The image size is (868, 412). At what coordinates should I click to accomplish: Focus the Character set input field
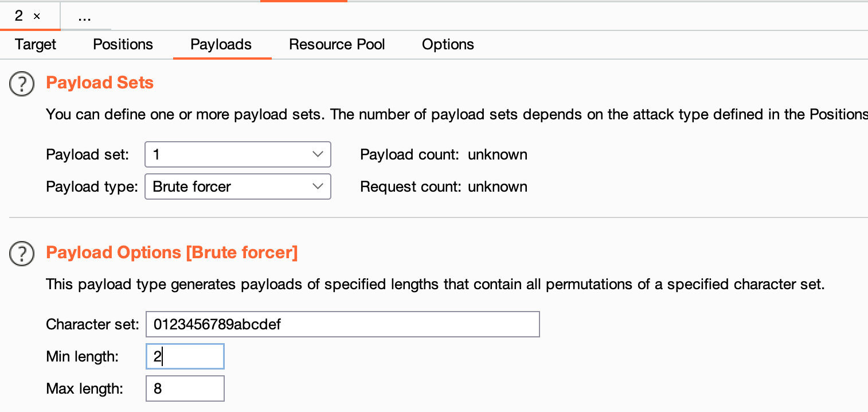pos(343,324)
